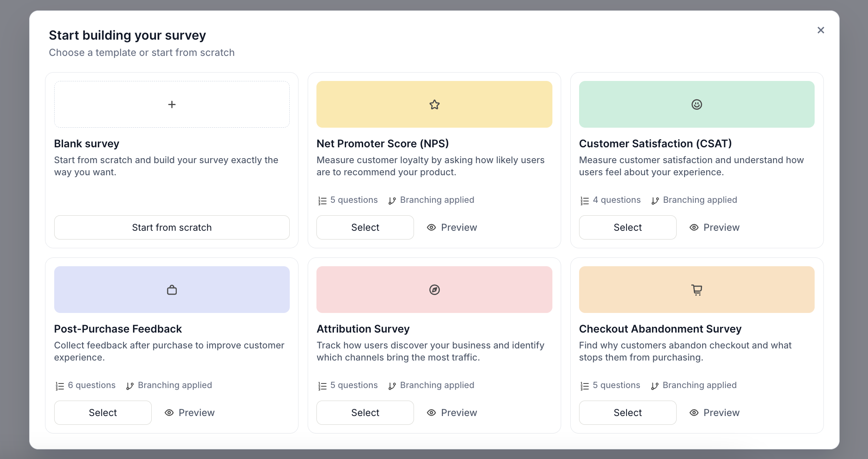Click the compass icon on Attribution Survey banner
The height and width of the screenshot is (459, 868).
(x=434, y=290)
